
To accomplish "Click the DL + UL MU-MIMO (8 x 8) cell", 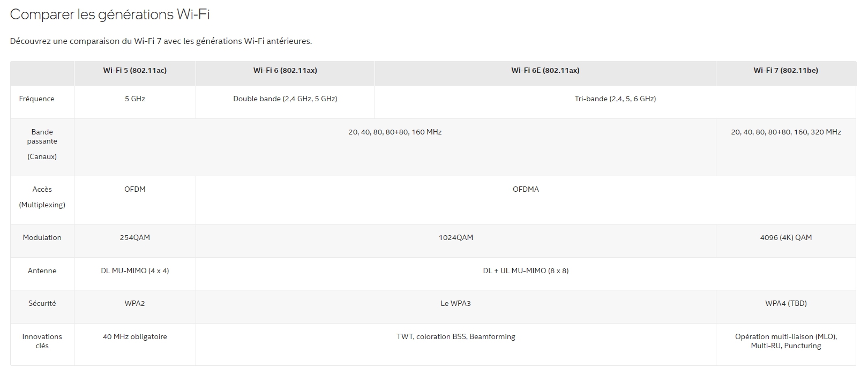I will pyautogui.click(x=526, y=271).
